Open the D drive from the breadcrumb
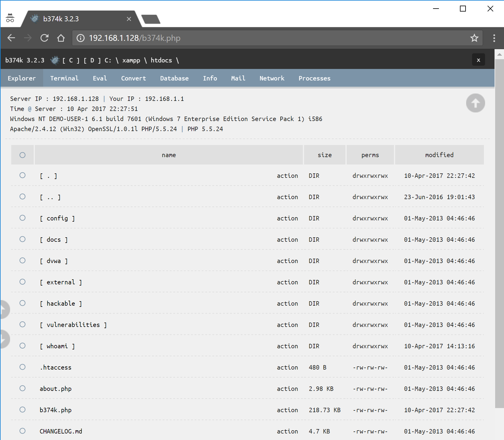The width and height of the screenshot is (504, 440). (x=92, y=60)
